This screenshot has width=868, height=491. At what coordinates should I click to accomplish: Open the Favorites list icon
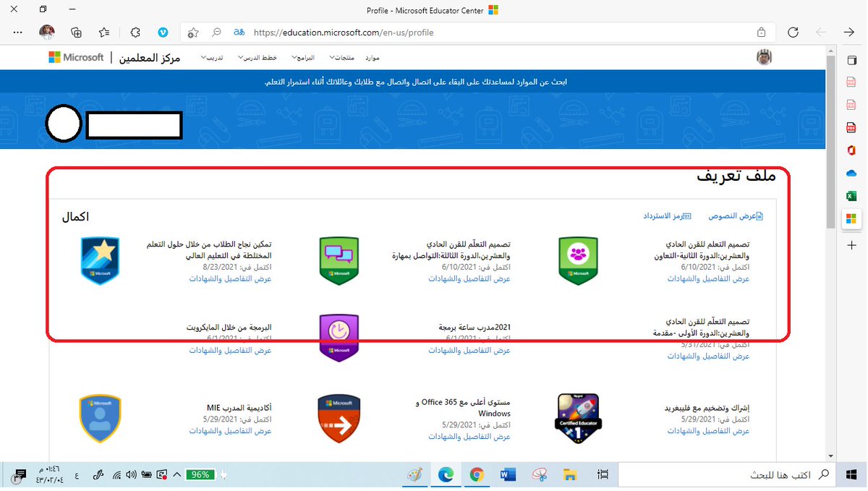pos(105,32)
